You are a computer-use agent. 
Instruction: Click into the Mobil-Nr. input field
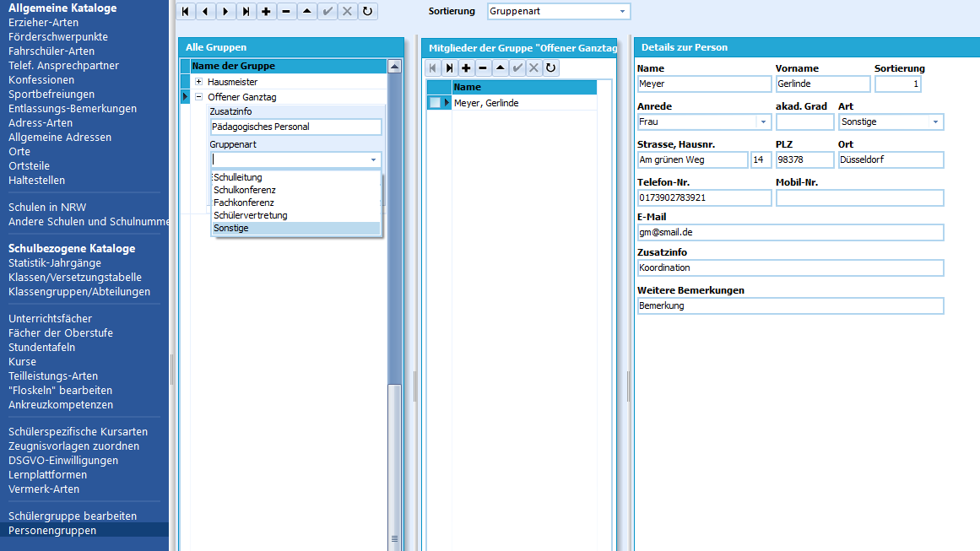pos(859,198)
